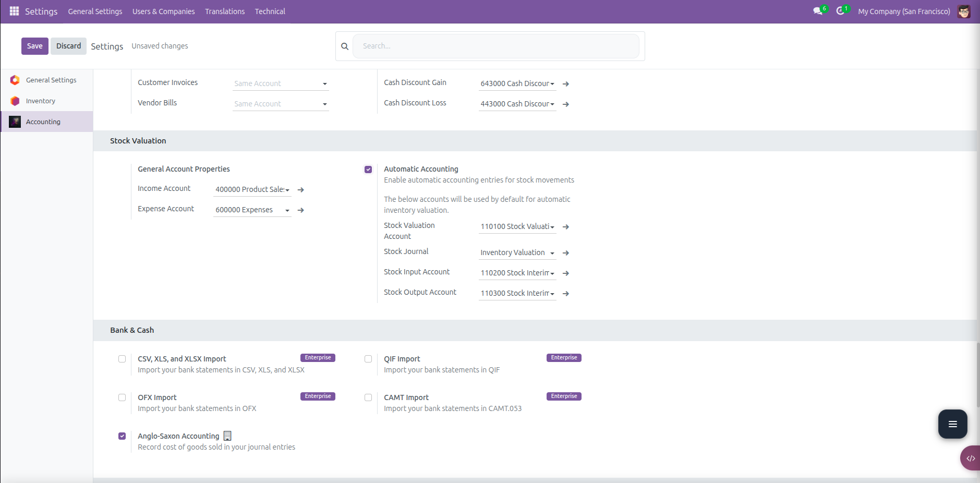Click the Save button

pyautogui.click(x=34, y=46)
